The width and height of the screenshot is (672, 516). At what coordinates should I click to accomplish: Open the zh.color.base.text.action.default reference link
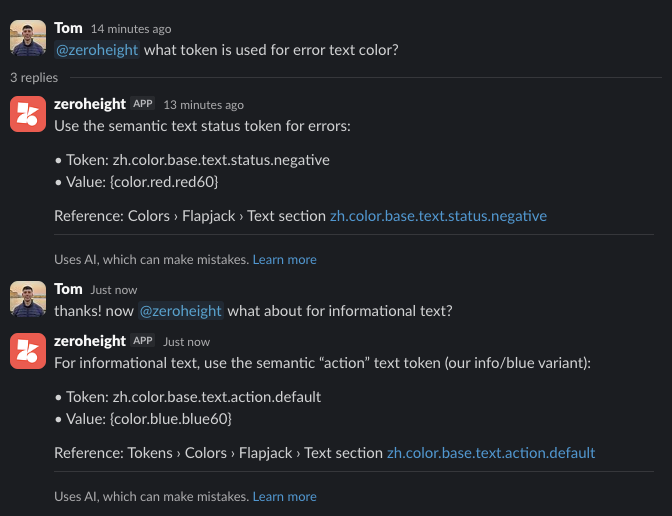[x=491, y=453]
